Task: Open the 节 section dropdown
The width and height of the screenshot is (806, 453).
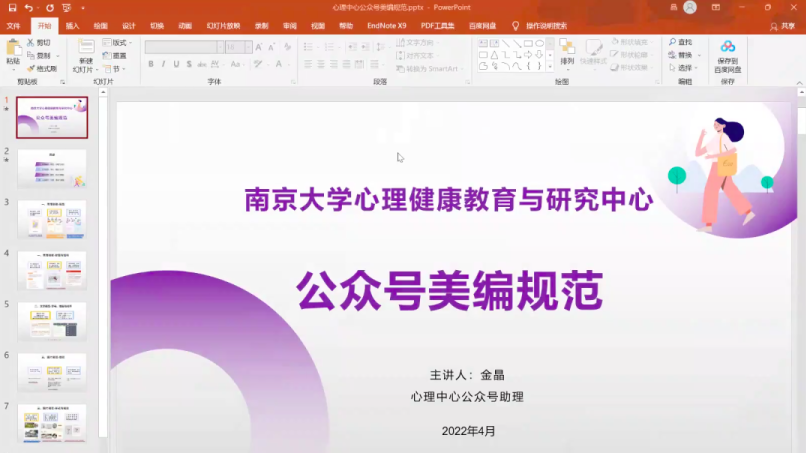Action: [x=115, y=68]
